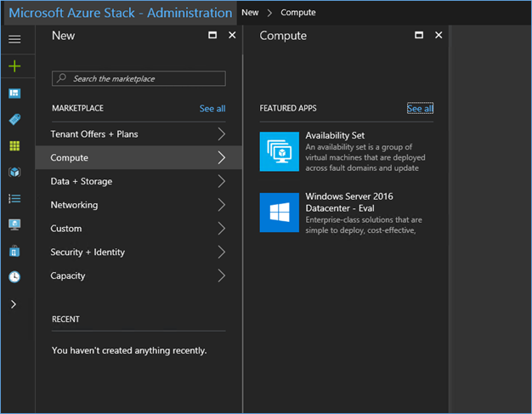Click the green plus New icon
The height and width of the screenshot is (414, 532).
pos(14,66)
